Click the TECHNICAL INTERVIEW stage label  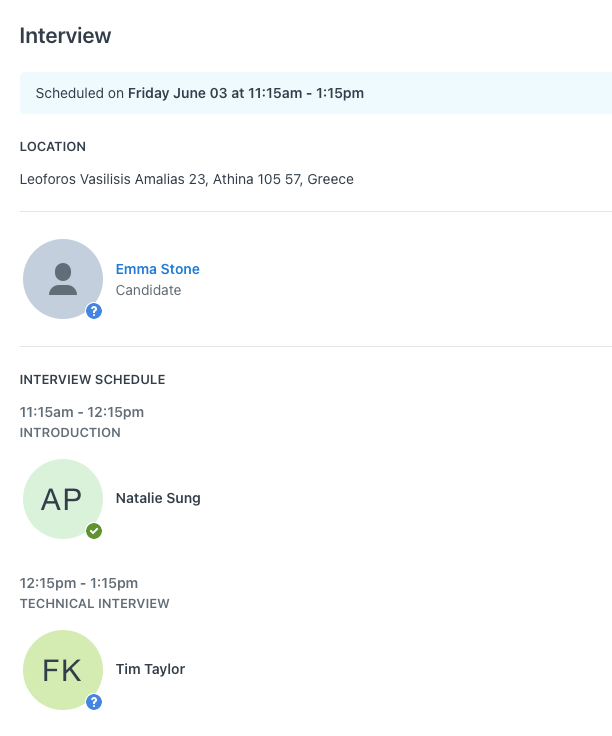(94, 603)
